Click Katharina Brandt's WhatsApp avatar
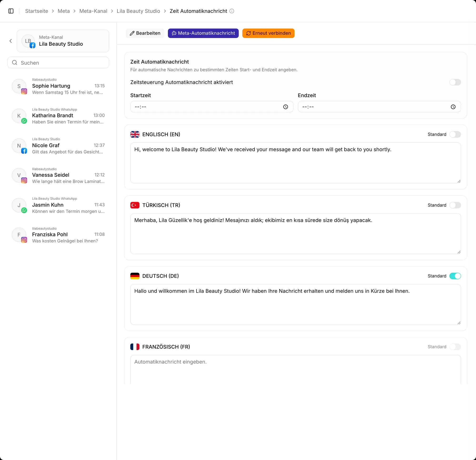The height and width of the screenshot is (460, 476). pos(19,116)
